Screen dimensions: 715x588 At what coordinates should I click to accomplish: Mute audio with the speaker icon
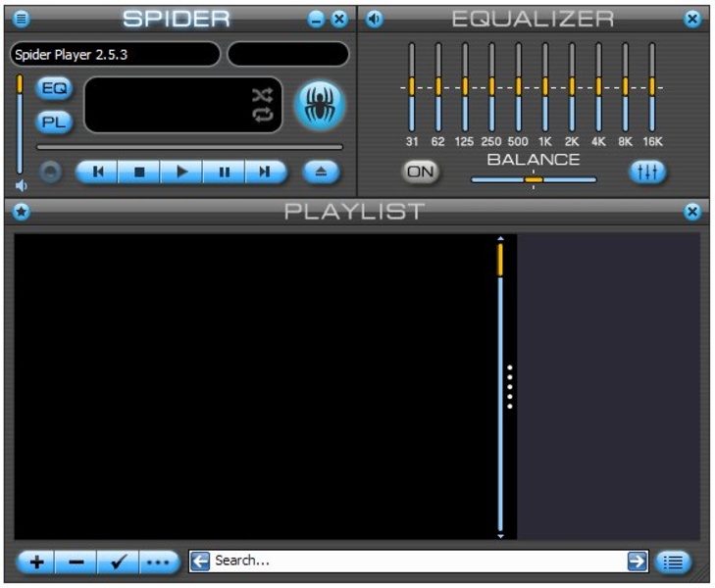[x=21, y=185]
